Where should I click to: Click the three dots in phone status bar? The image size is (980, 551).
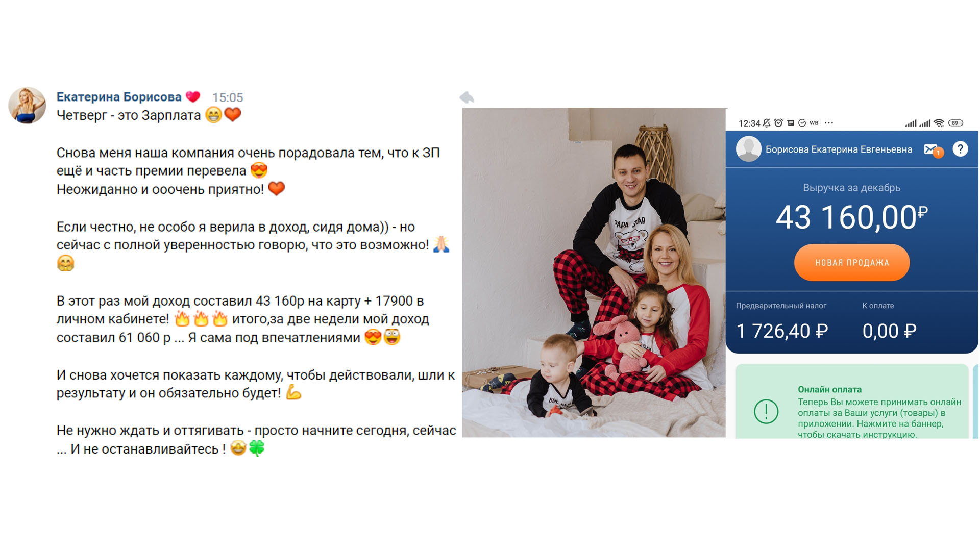(x=829, y=123)
